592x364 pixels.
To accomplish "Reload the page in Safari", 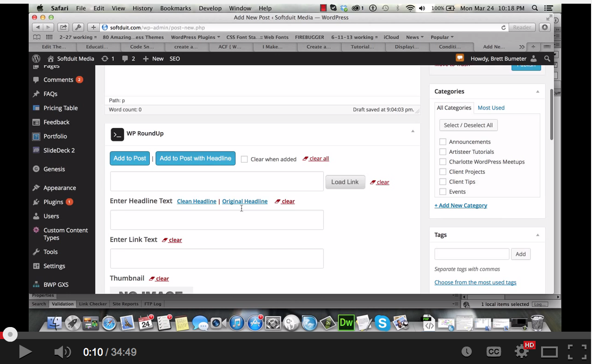I will click(503, 27).
